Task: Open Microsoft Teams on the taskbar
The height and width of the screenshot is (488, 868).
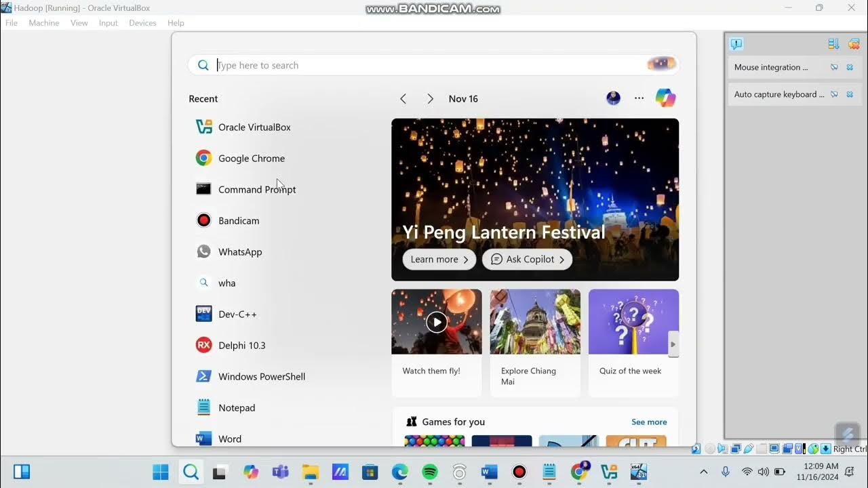Action: click(281, 472)
